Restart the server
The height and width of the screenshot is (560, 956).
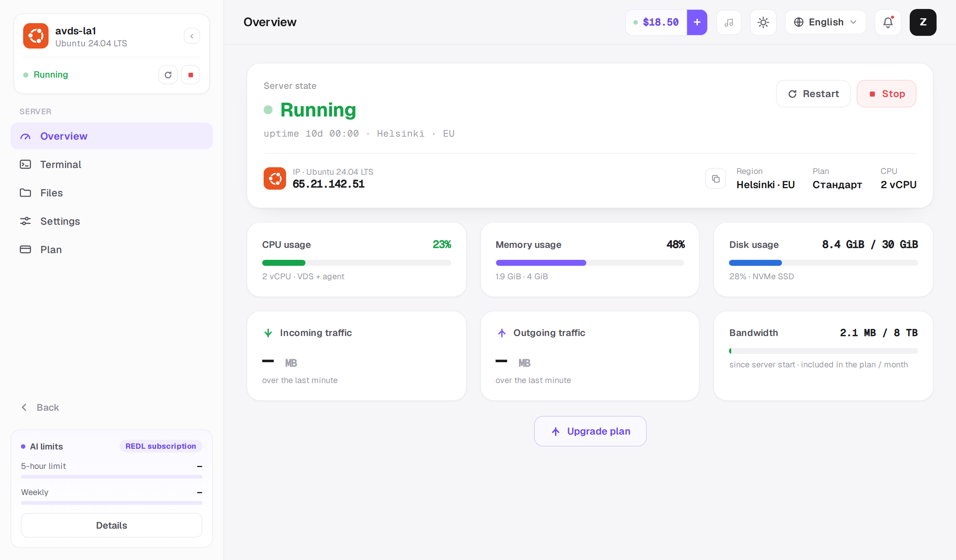[813, 94]
